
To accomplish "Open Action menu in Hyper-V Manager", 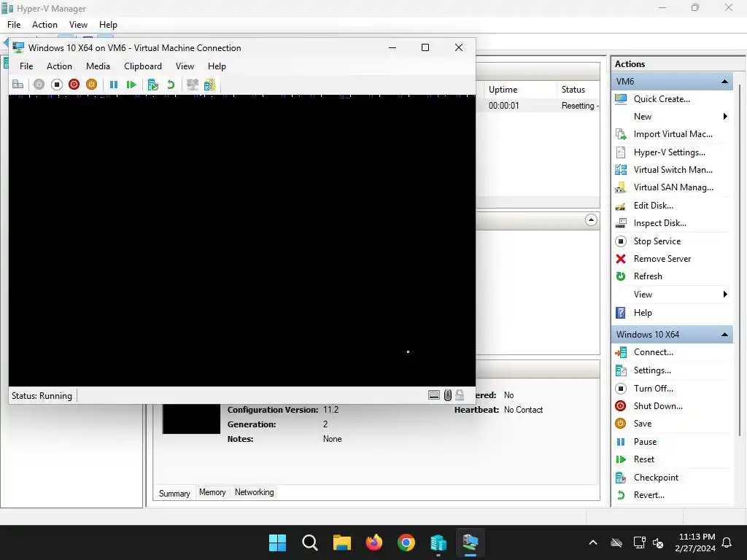I will [x=44, y=25].
